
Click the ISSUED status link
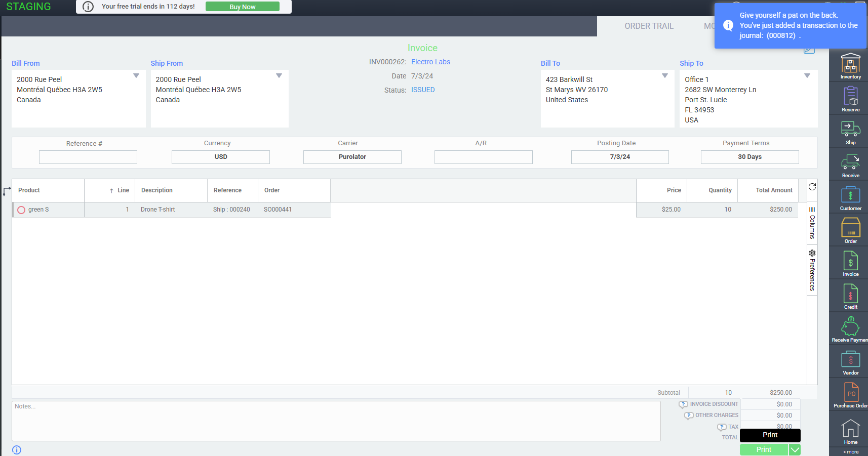423,90
